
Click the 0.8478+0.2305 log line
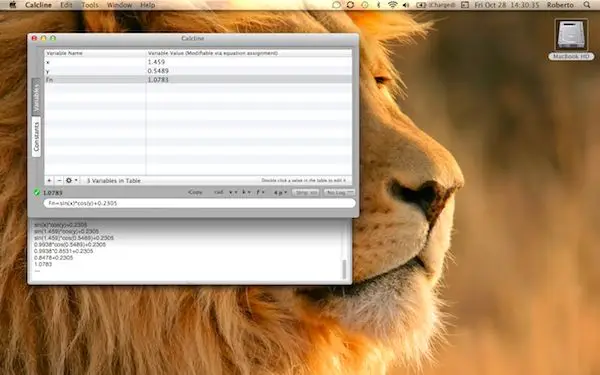(x=54, y=258)
